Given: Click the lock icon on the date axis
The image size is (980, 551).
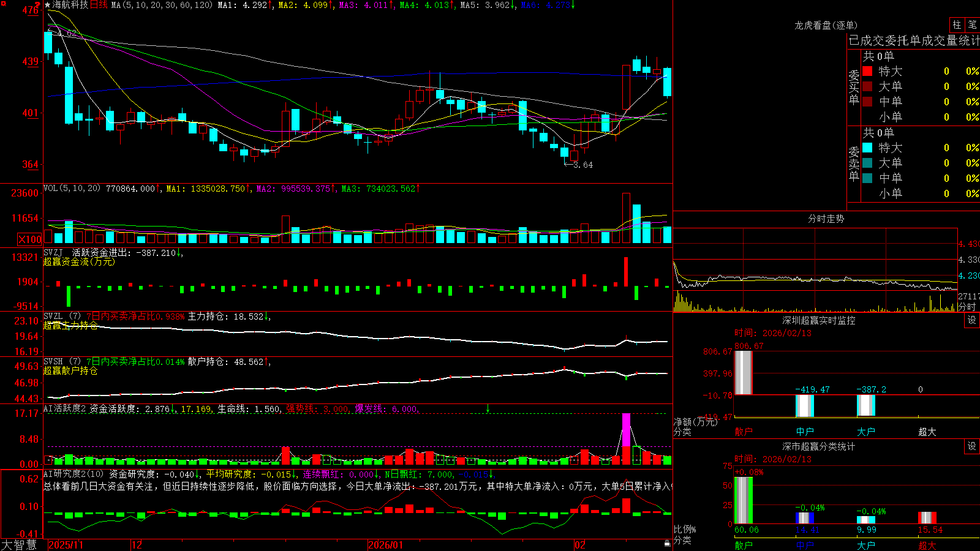Looking at the screenshot, I should (x=668, y=544).
